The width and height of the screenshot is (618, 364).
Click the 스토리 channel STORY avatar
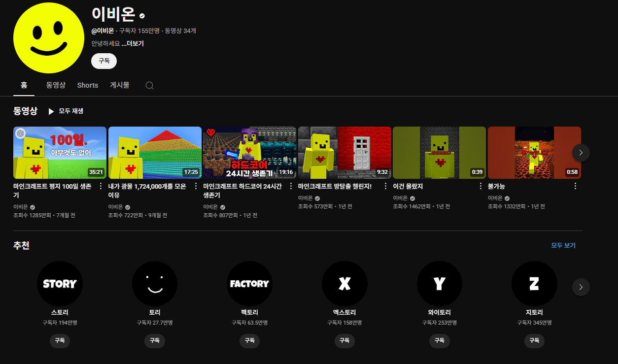pyautogui.click(x=60, y=284)
